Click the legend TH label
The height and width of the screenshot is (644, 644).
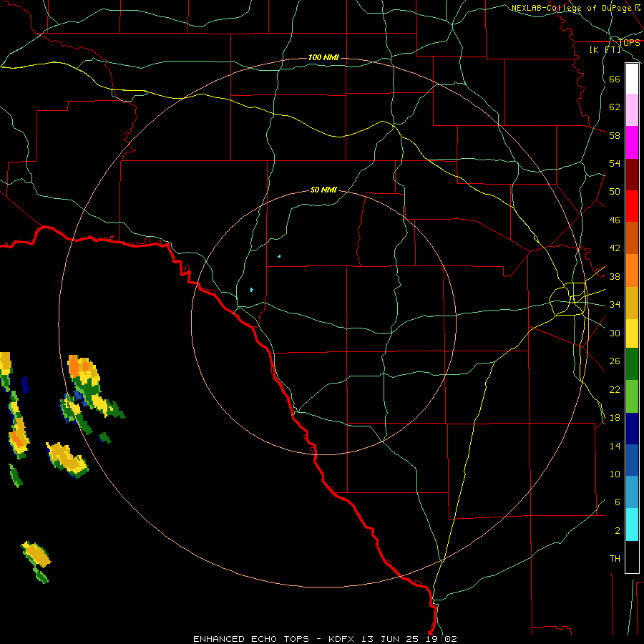[615, 558]
